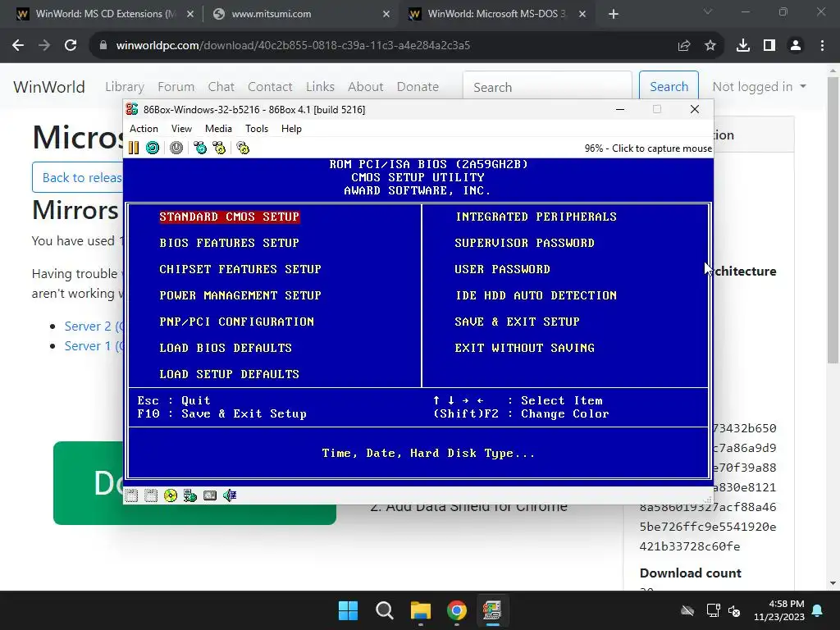Open the Forum link on WinWorld
Screen dimensions: 840x630
[176, 87]
